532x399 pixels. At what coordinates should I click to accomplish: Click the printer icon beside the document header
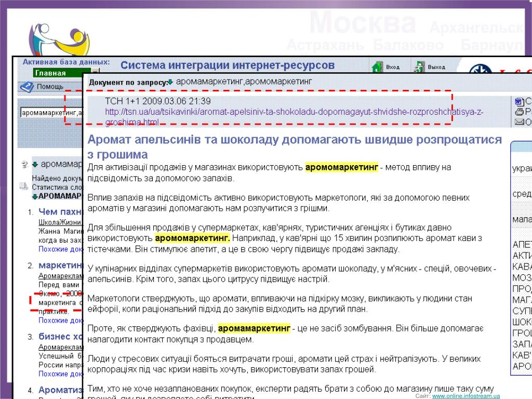519,111
